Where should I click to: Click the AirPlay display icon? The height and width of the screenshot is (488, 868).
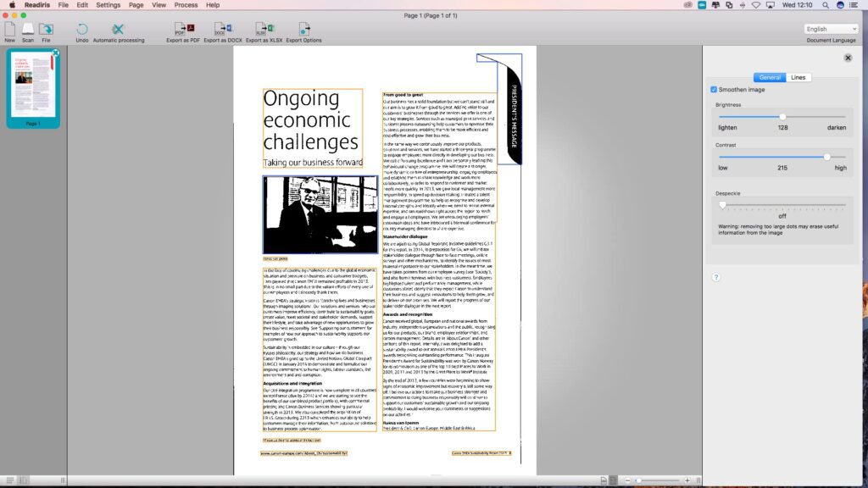coord(770,5)
